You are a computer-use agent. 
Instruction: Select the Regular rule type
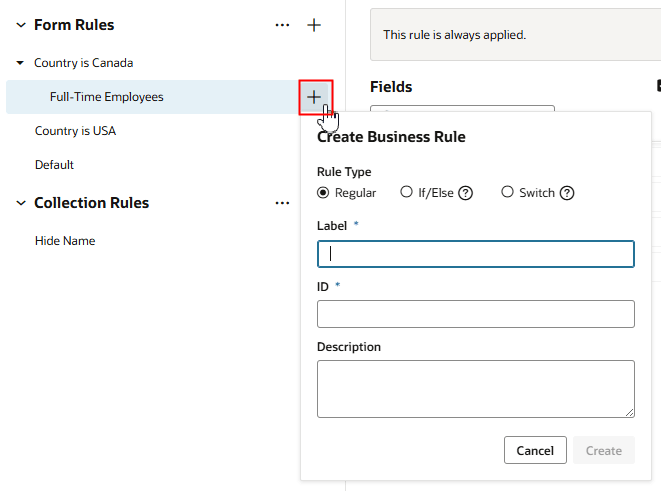(323, 192)
